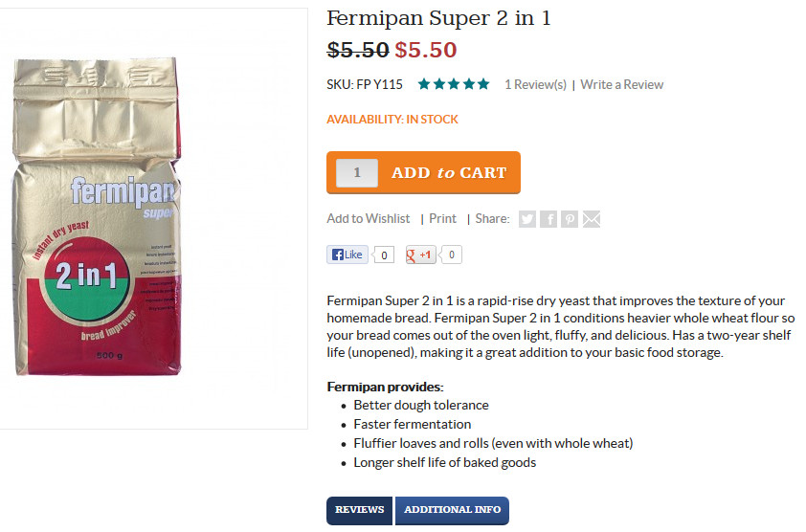Image resolution: width=806 pixels, height=532 pixels.
Task: Click the Print link
Action: pyautogui.click(x=442, y=219)
